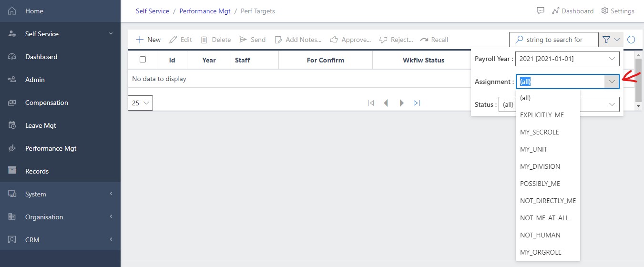Select (all) in the Assignment list

[x=548, y=98]
